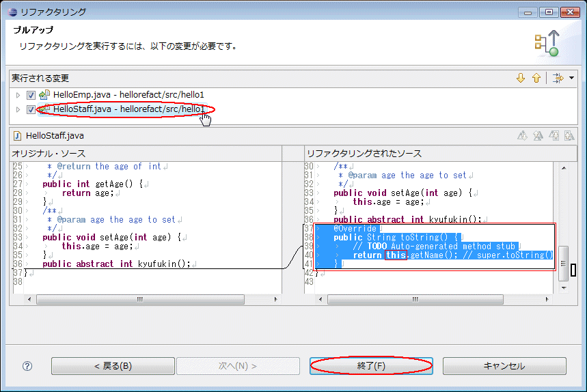
Task: Expand the HelloEmp.java tree node
Action: 18,95
